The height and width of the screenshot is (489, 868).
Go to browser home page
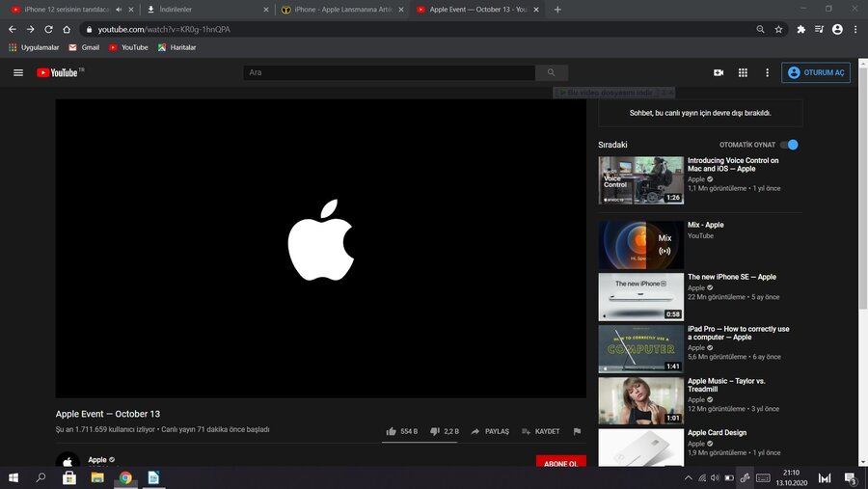pos(67,29)
